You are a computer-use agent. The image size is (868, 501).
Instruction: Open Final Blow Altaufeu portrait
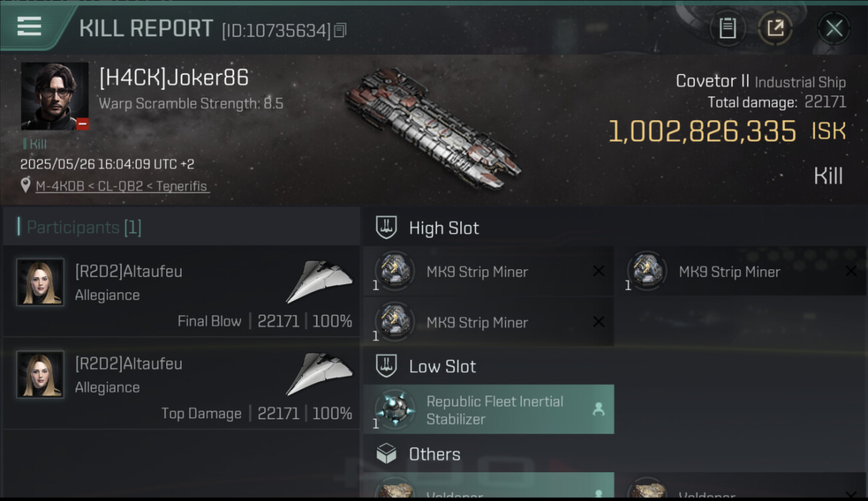tap(40, 283)
